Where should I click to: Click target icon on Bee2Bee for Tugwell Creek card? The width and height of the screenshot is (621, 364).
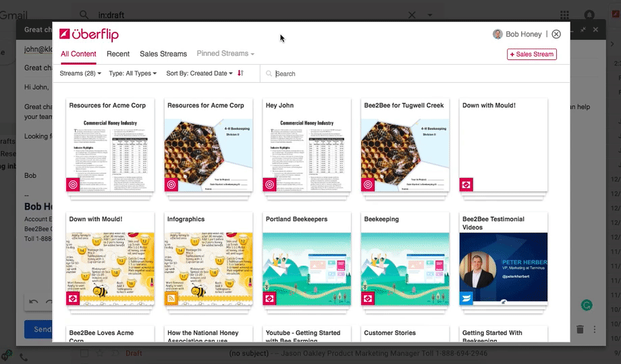point(367,185)
